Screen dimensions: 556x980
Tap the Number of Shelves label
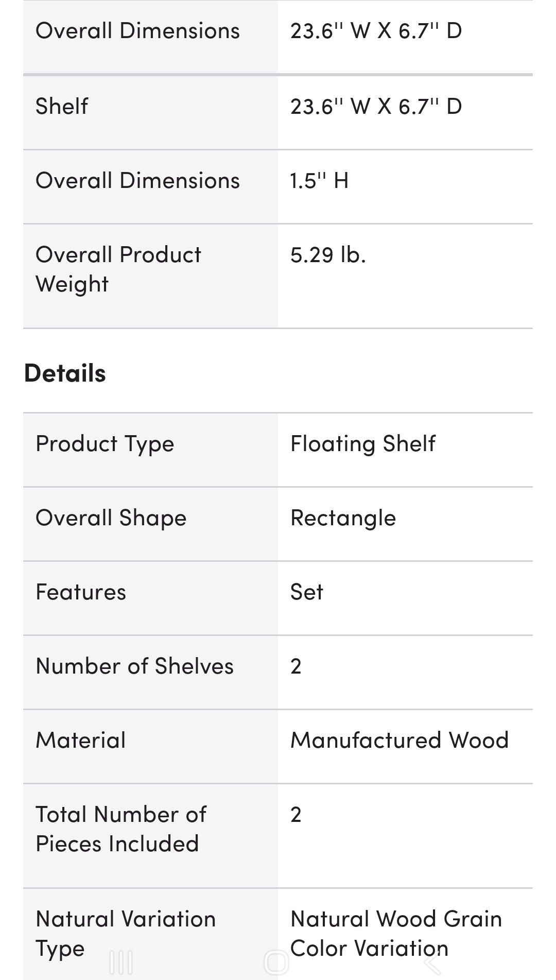(x=135, y=666)
